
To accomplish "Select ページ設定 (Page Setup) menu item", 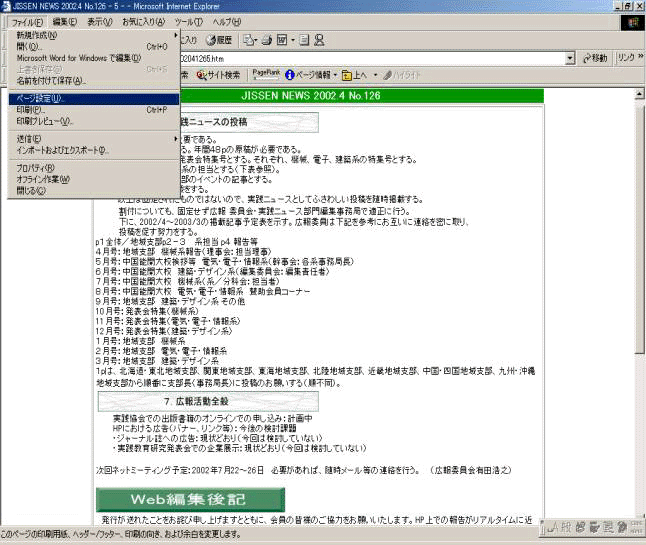I will (39, 98).
